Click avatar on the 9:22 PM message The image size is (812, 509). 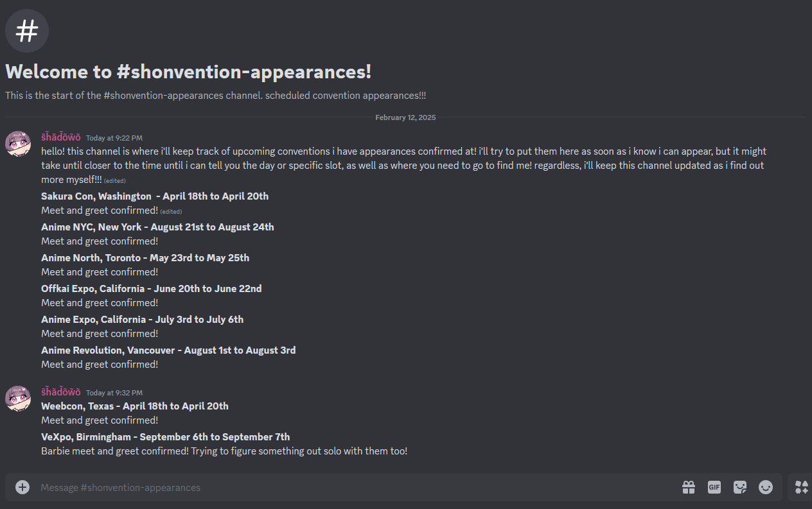click(18, 143)
